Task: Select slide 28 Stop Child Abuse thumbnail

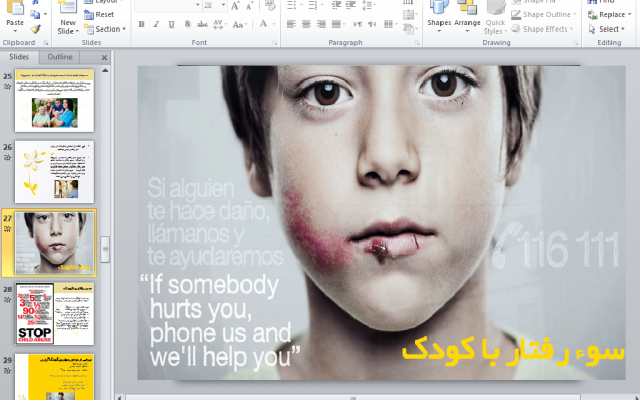Action: tap(54, 313)
